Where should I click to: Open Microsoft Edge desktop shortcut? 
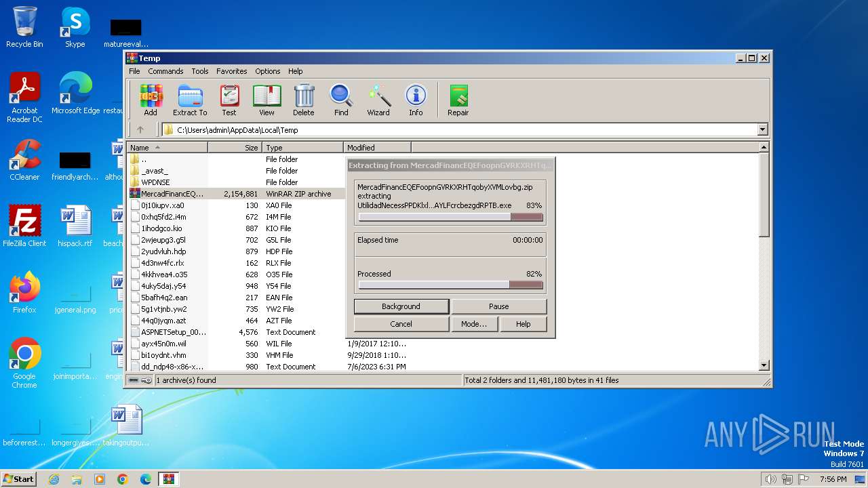coord(75,94)
